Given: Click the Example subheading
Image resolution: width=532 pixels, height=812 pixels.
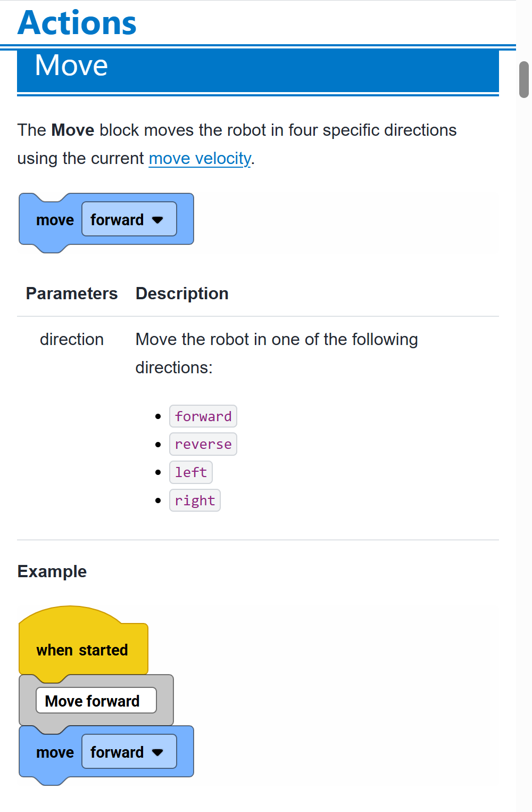Looking at the screenshot, I should 52,571.
